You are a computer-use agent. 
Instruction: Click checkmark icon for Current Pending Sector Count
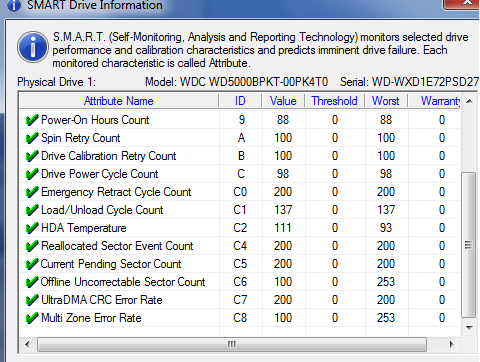pos(32,264)
